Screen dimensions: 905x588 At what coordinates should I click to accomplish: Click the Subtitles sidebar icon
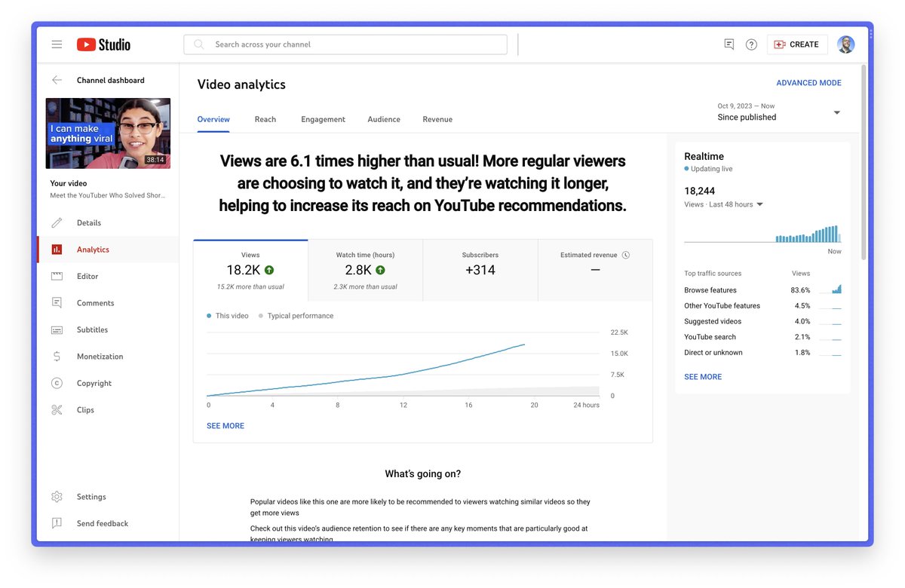[57, 330]
